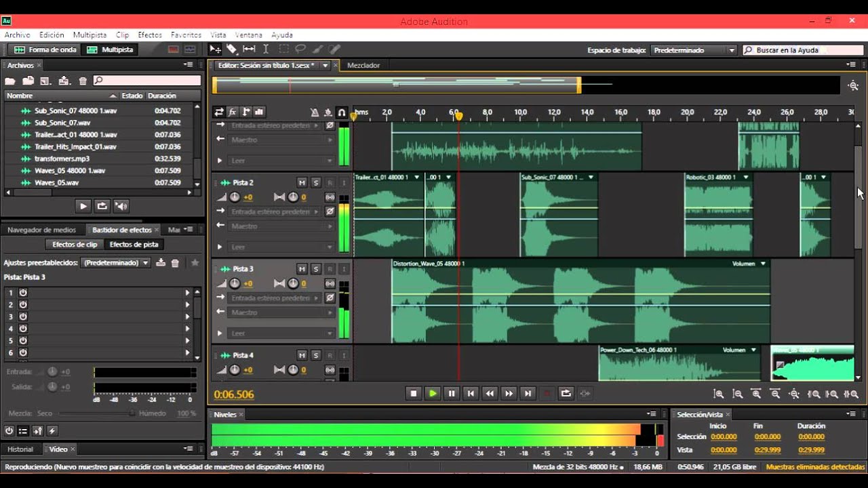The image size is (868, 488).
Task: Mute Pista 2 with M button
Action: click(x=302, y=182)
